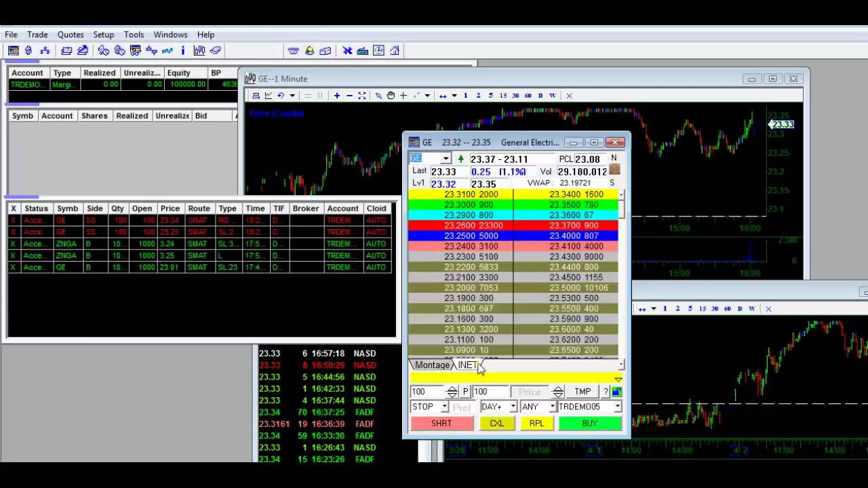Open the STOP order type dropdown
The width and height of the screenshot is (868, 488).
(444, 407)
